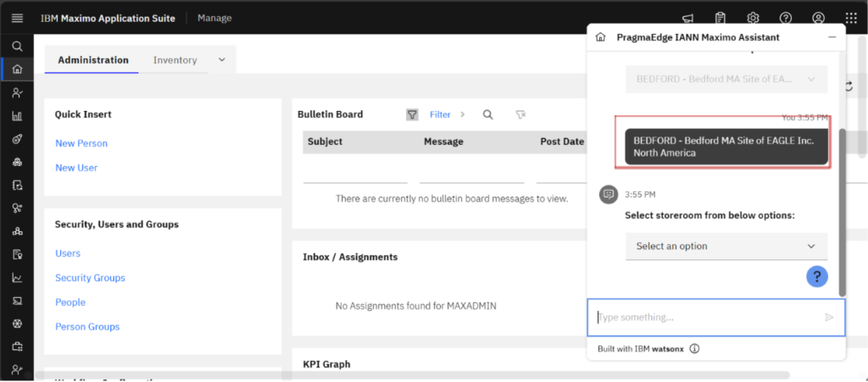
Task: Open the Select an option storeroom dropdown
Action: pyautogui.click(x=726, y=246)
